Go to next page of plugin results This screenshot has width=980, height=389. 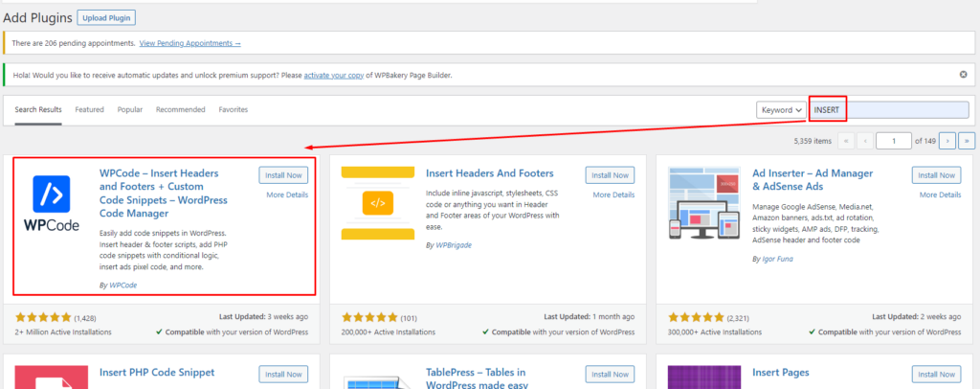point(947,140)
